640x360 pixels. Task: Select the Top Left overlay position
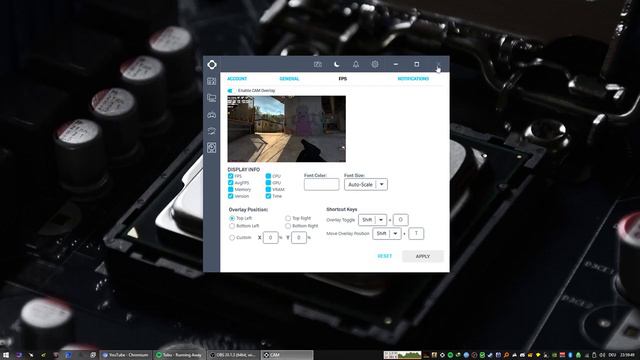232,218
